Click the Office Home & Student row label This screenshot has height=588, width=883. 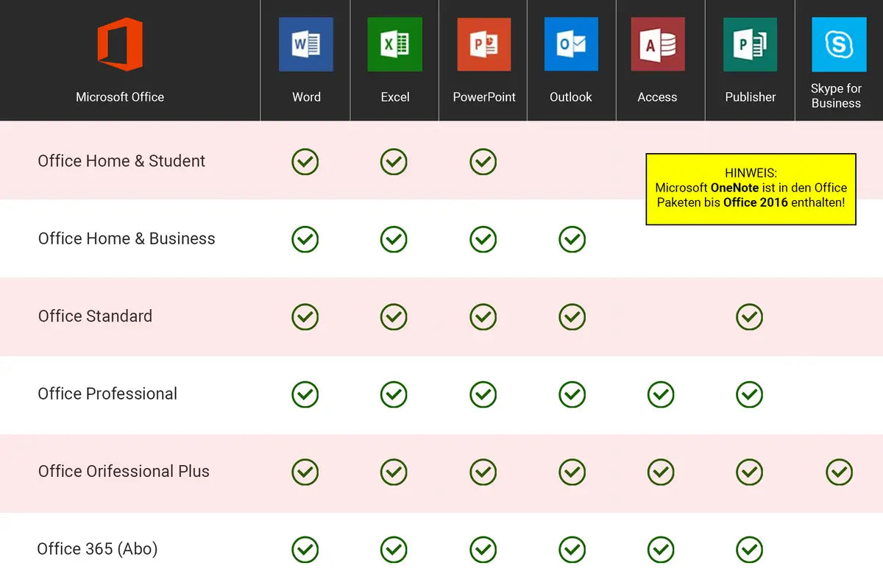click(x=121, y=161)
